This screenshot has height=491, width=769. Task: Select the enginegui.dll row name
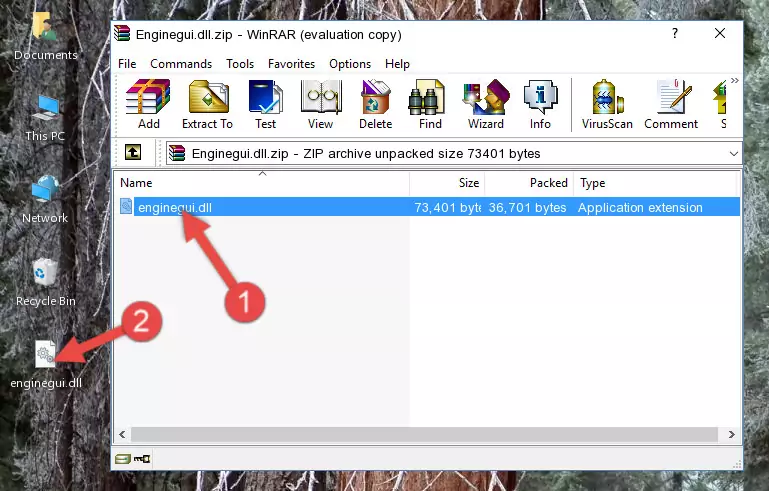[x=175, y=207]
